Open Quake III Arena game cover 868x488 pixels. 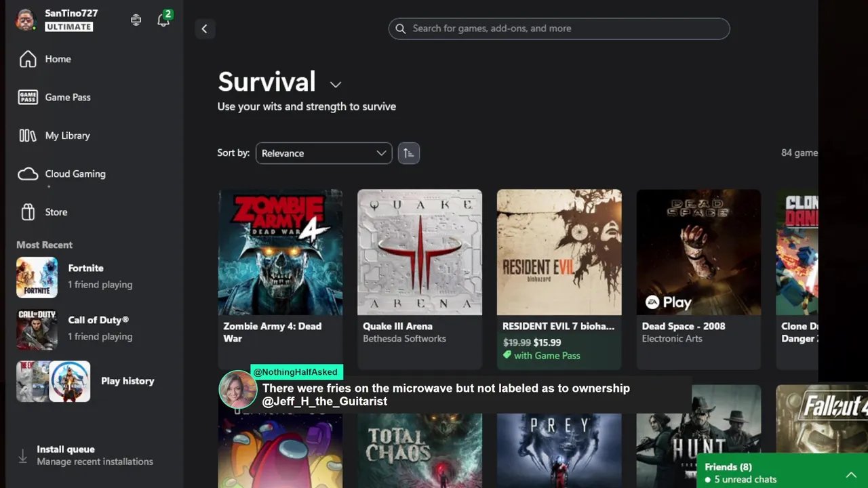[x=420, y=252]
